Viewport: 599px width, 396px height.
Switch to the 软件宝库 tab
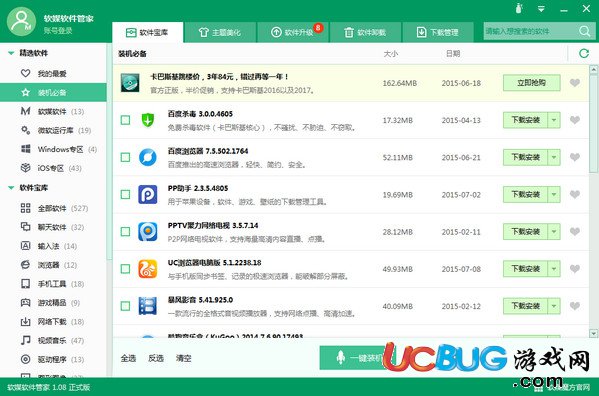coord(147,32)
